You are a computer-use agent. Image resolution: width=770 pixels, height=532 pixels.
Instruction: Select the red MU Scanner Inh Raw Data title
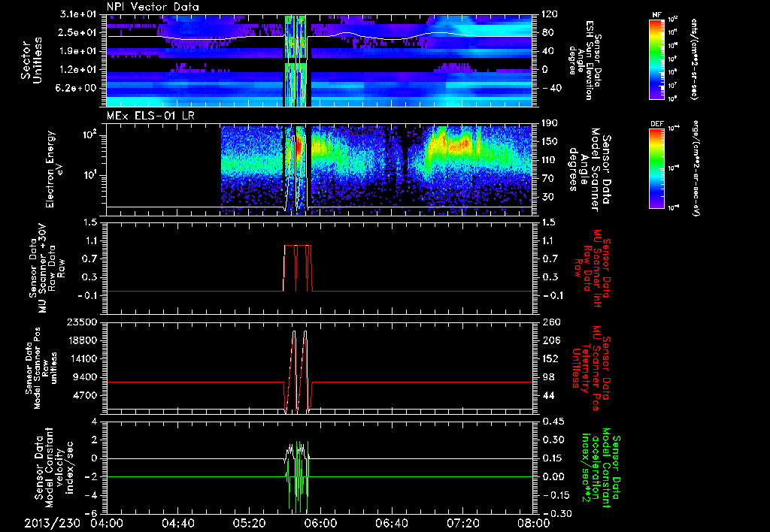pos(591,268)
